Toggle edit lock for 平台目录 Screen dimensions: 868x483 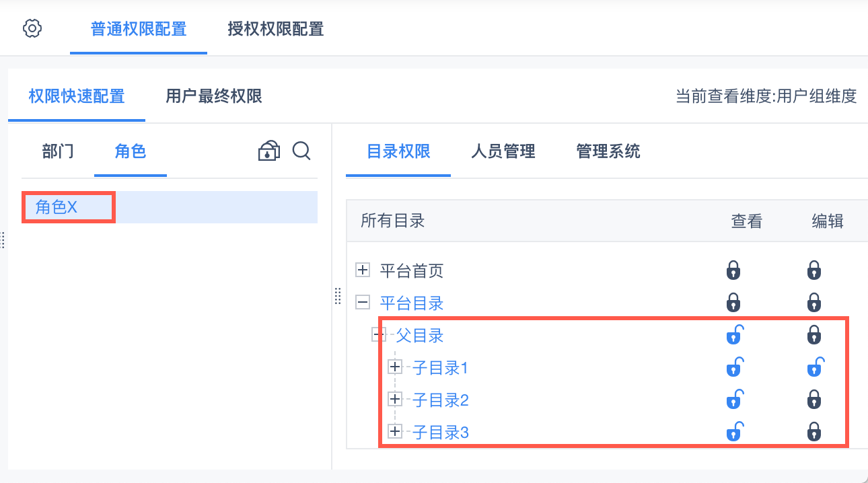pos(814,303)
